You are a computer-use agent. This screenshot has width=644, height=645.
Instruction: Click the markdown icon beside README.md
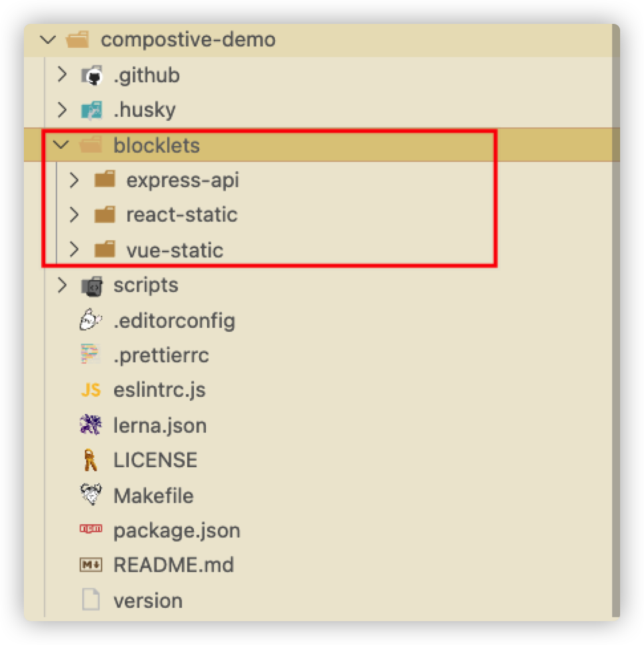[x=90, y=565]
